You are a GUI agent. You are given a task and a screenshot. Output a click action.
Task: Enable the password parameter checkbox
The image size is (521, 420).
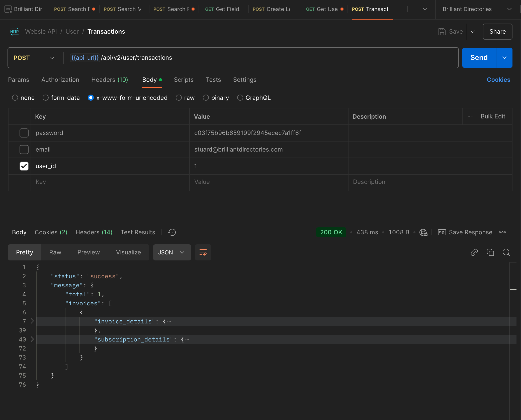tap(24, 133)
